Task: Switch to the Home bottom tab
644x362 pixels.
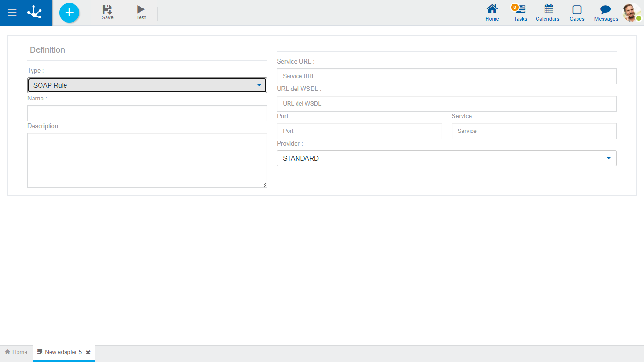Action: tap(16, 352)
